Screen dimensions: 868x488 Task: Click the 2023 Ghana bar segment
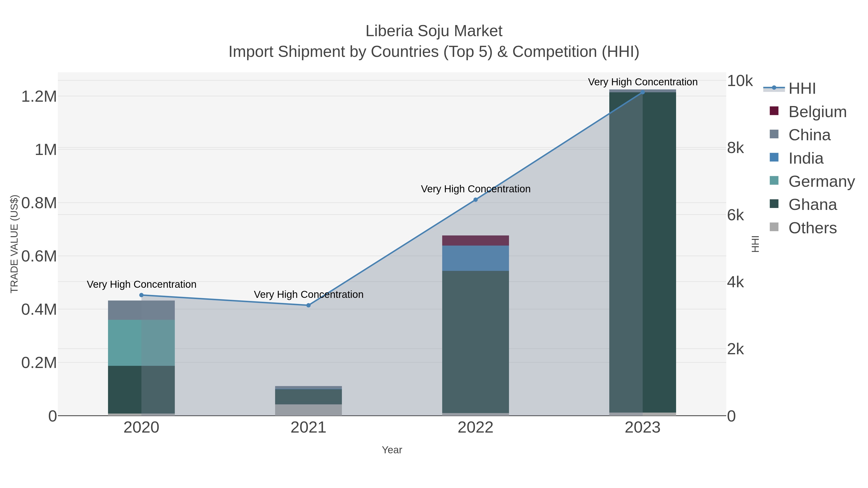point(643,252)
